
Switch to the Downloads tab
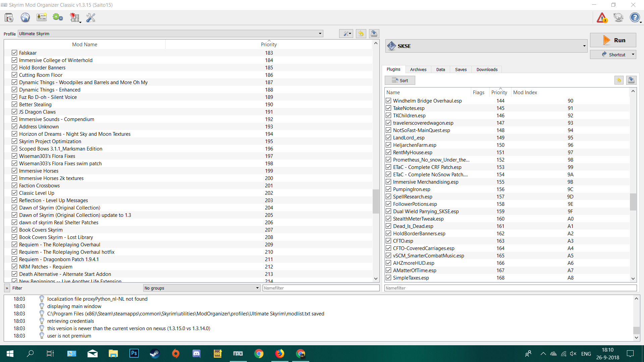(487, 69)
